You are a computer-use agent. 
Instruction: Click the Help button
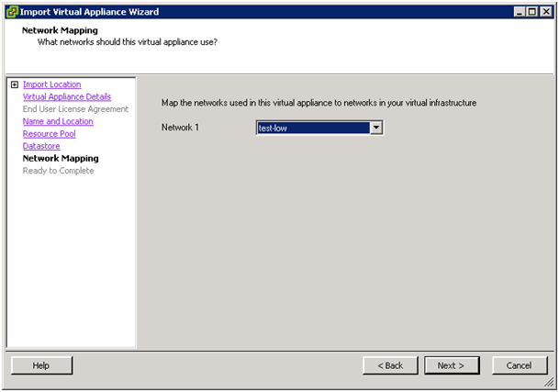tap(41, 365)
